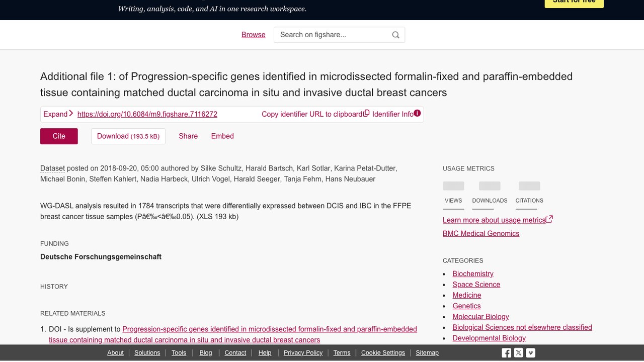The image size is (644, 362).
Task: Click the VIEWS metric label
Action: [x=453, y=201]
